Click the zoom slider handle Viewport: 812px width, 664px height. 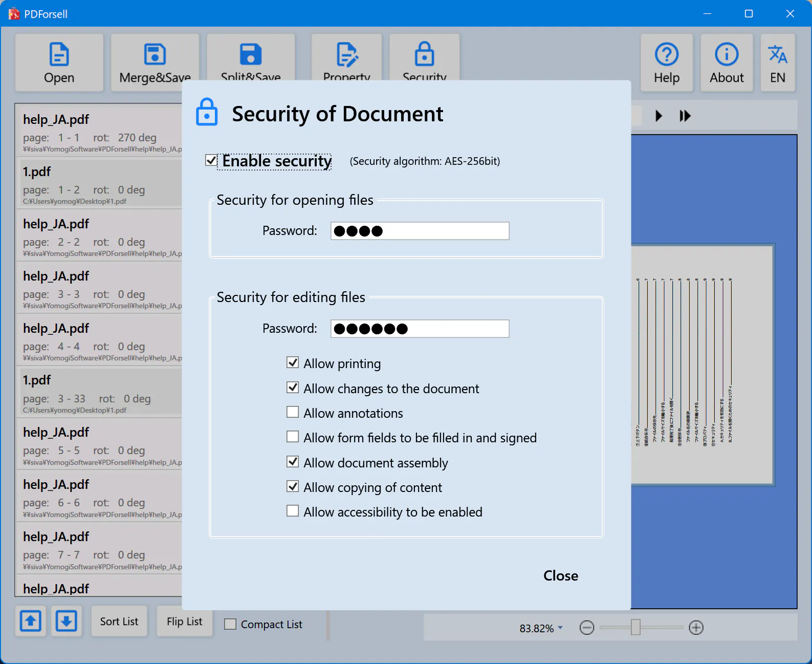click(x=635, y=628)
